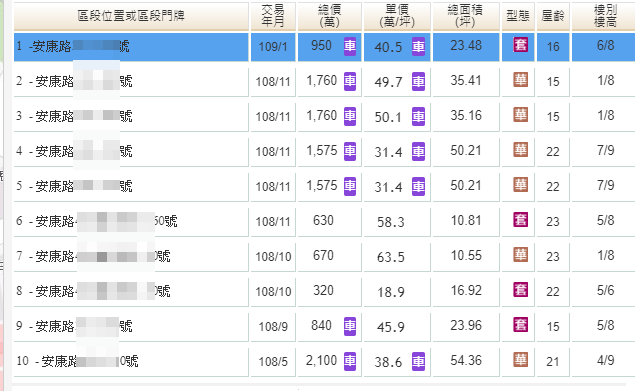The height and width of the screenshot is (391, 635).
Task: Select row 3 安康路 address cell
Action: pyautogui.click(x=131, y=117)
